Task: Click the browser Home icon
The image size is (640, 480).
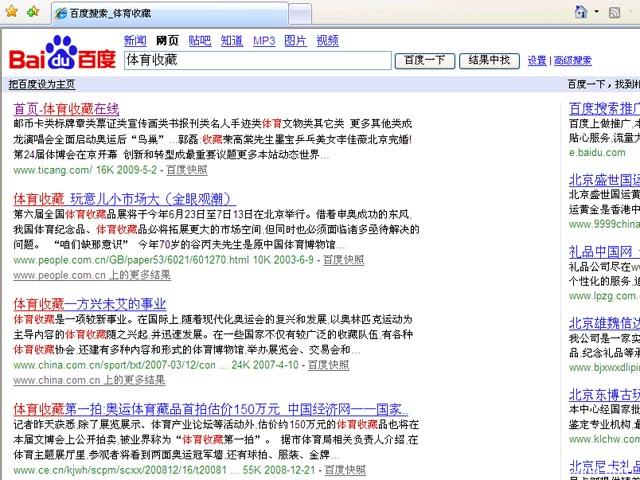Action: pos(580,12)
